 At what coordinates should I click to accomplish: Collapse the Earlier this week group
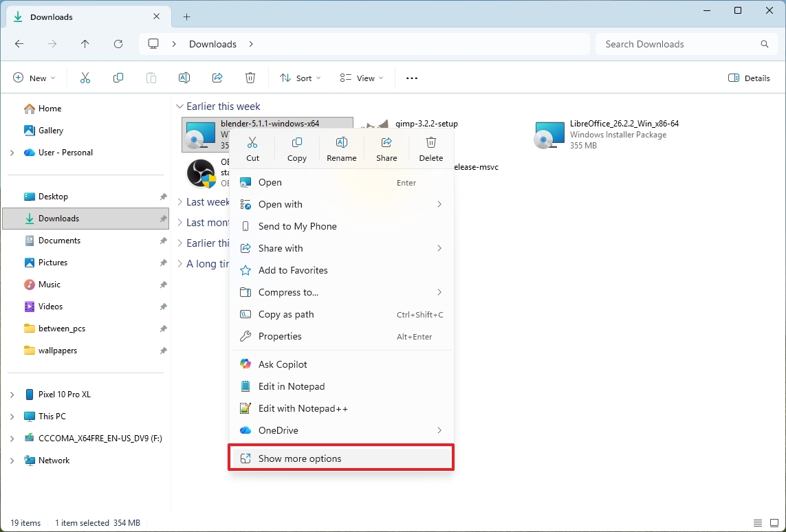point(180,106)
